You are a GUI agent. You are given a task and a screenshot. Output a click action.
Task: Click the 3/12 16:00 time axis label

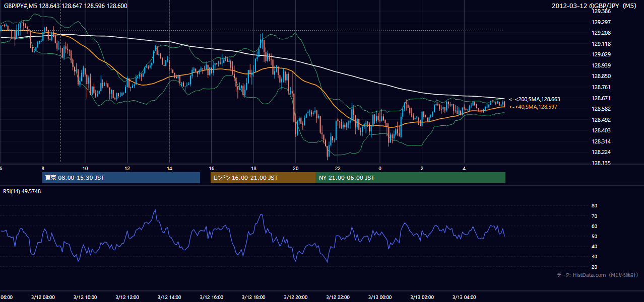pyautogui.click(x=212, y=297)
